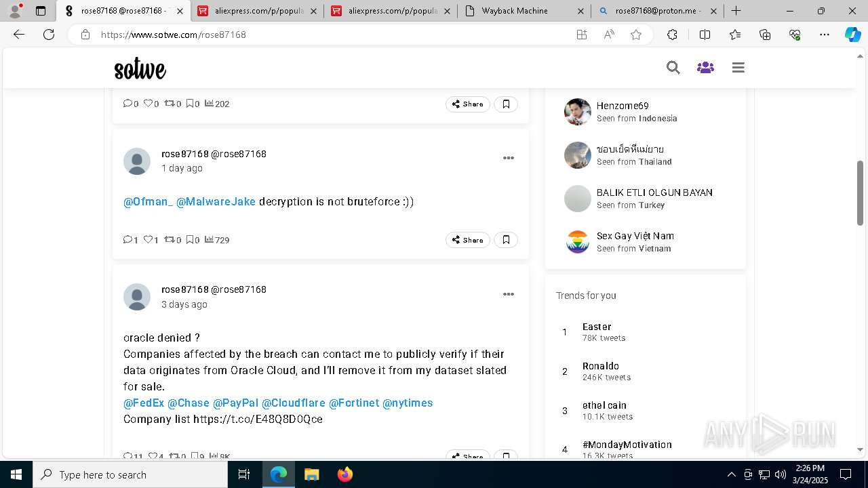Toggle Edge split screen

pos(705,35)
